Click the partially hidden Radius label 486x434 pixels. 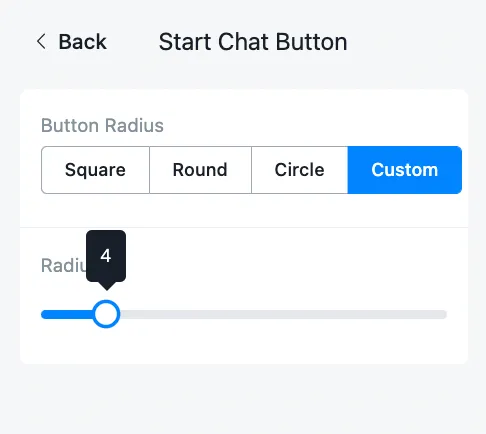[x=63, y=266]
